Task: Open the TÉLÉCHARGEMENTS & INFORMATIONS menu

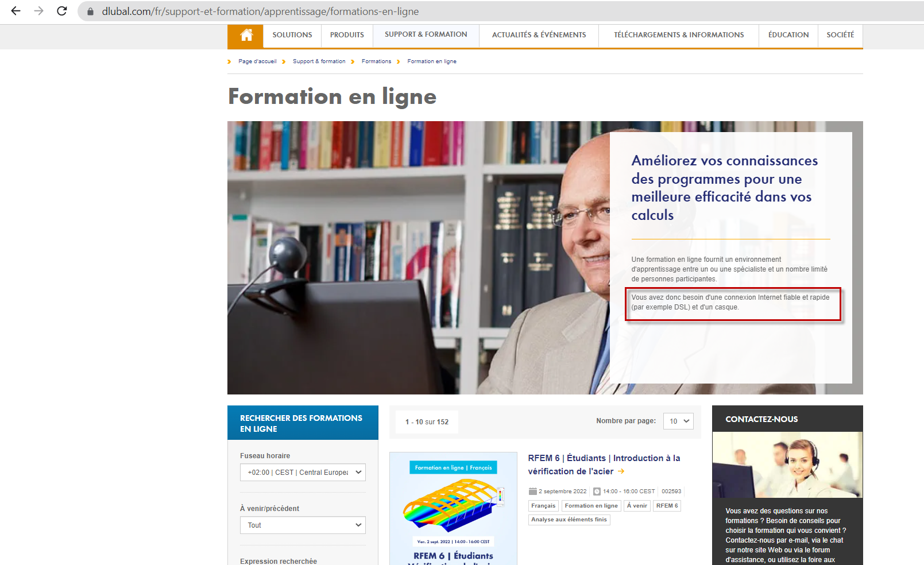Action: point(679,35)
